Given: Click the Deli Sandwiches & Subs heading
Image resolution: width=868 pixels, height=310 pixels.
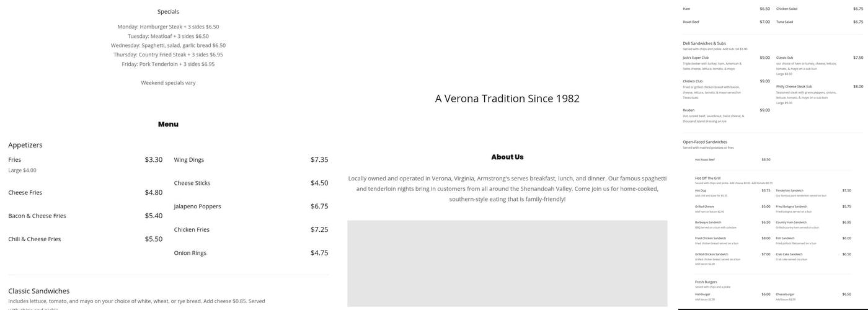Looking at the screenshot, I should point(704,43).
